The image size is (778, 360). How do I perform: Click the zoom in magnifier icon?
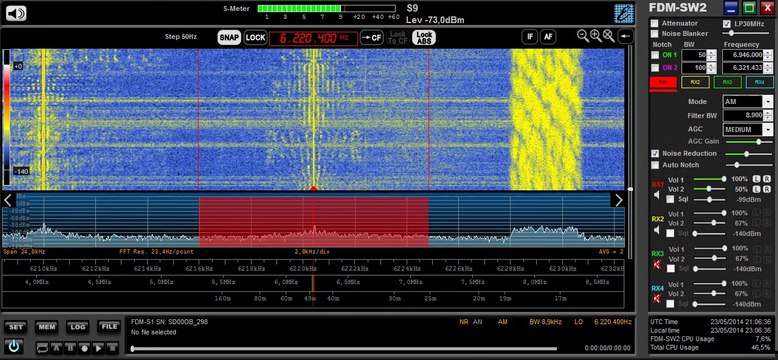pyautogui.click(x=595, y=36)
